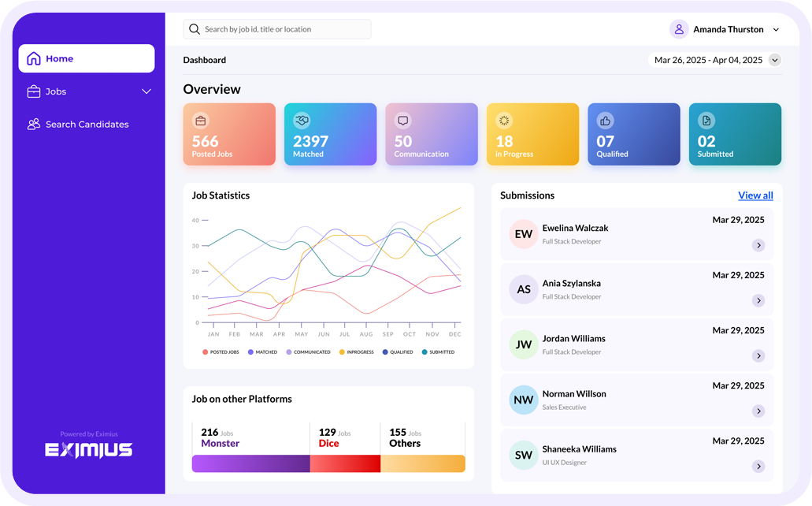This screenshot has height=506, width=812.
Task: Open Search Candidates in the sidebar
Action: tap(87, 125)
